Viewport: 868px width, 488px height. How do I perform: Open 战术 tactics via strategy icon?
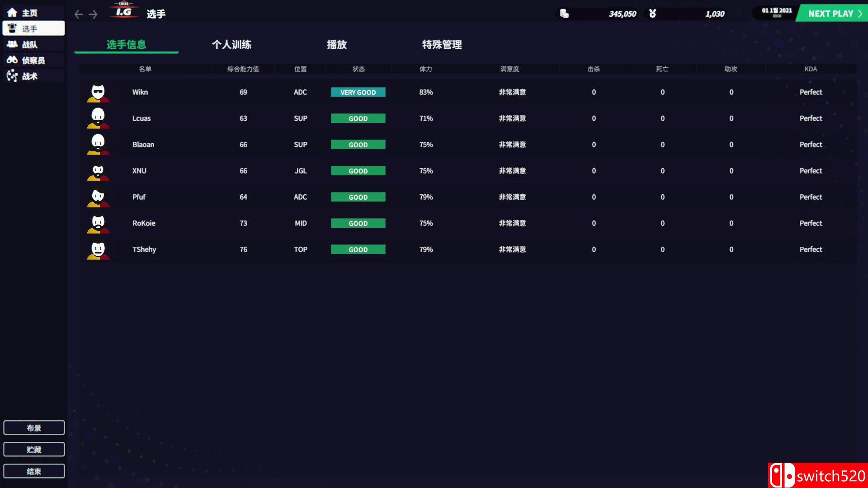12,76
